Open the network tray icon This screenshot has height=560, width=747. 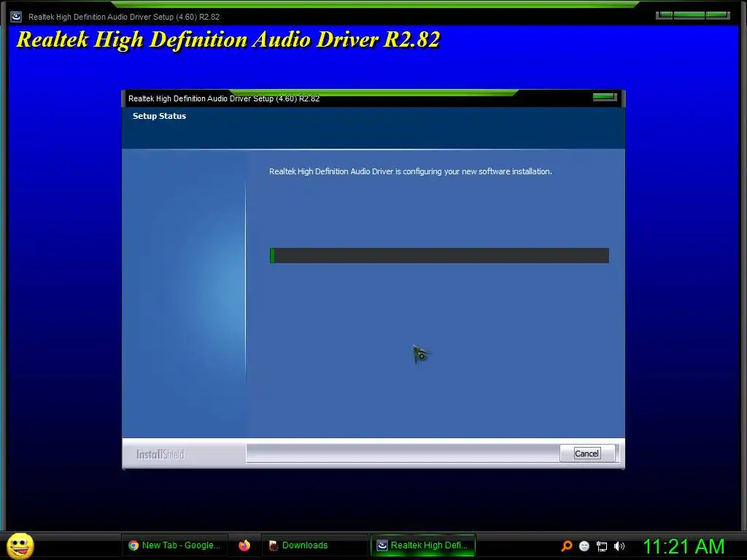point(602,546)
